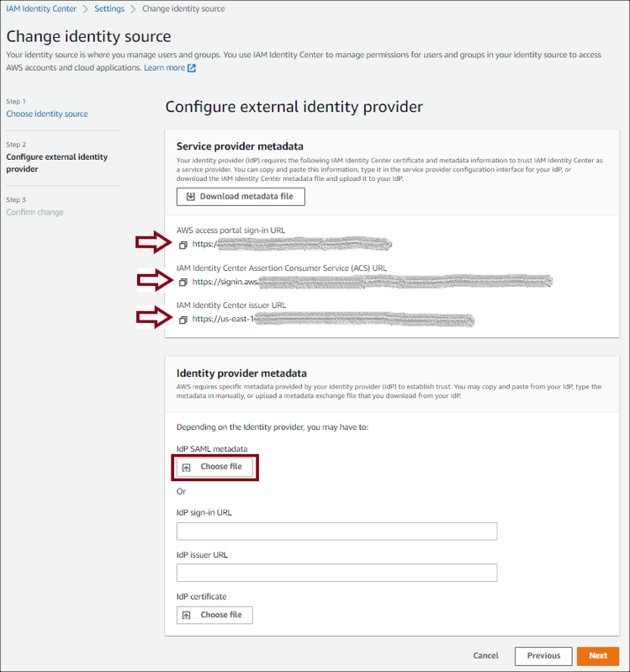Click the Learn more external link icon

pos(192,68)
